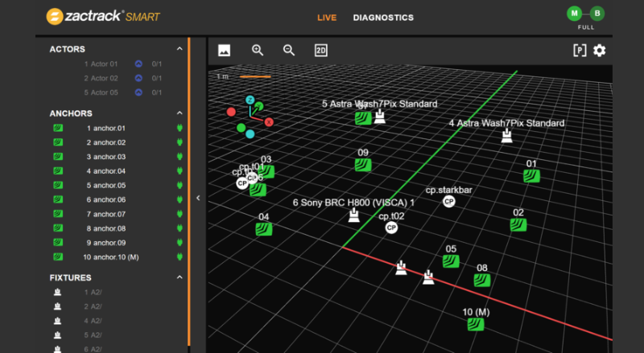Collapse the FIXTURES section
The width and height of the screenshot is (644, 353).
180,277
